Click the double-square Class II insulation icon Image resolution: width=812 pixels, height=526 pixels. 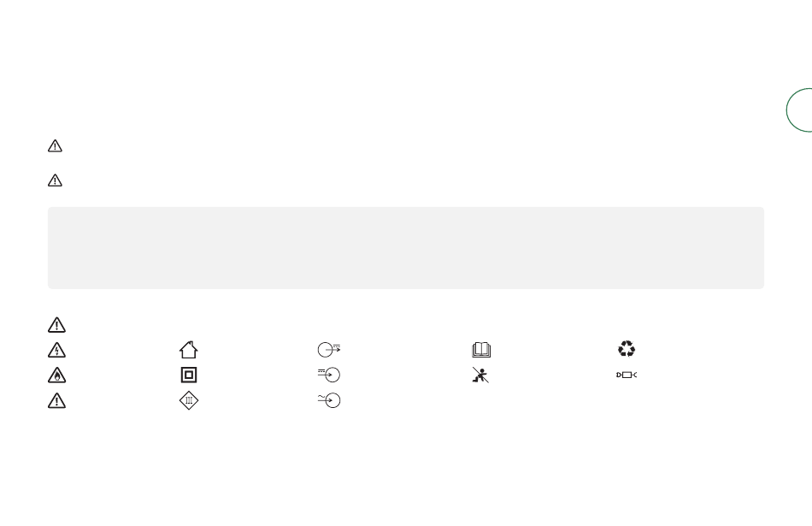tap(189, 375)
